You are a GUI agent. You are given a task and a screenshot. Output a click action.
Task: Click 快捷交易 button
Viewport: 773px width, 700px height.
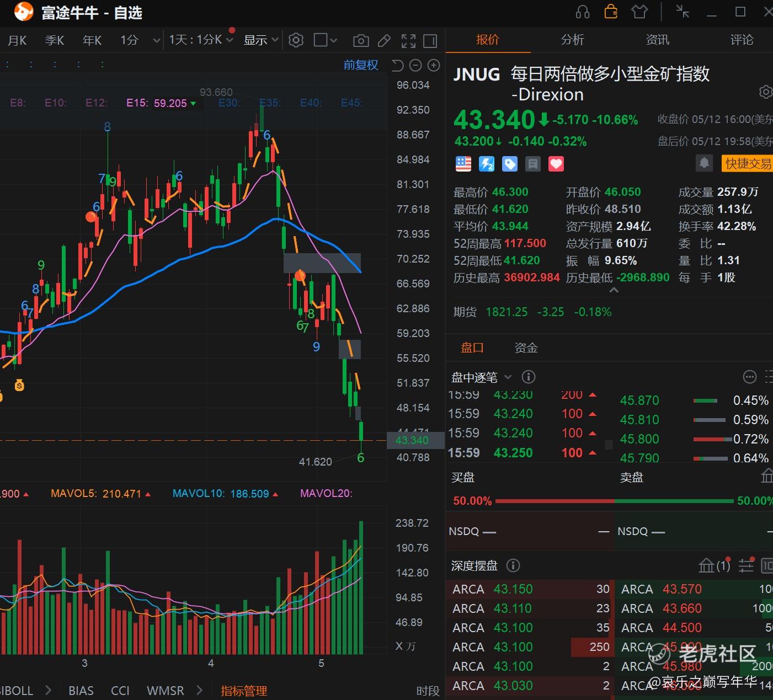coord(748,163)
